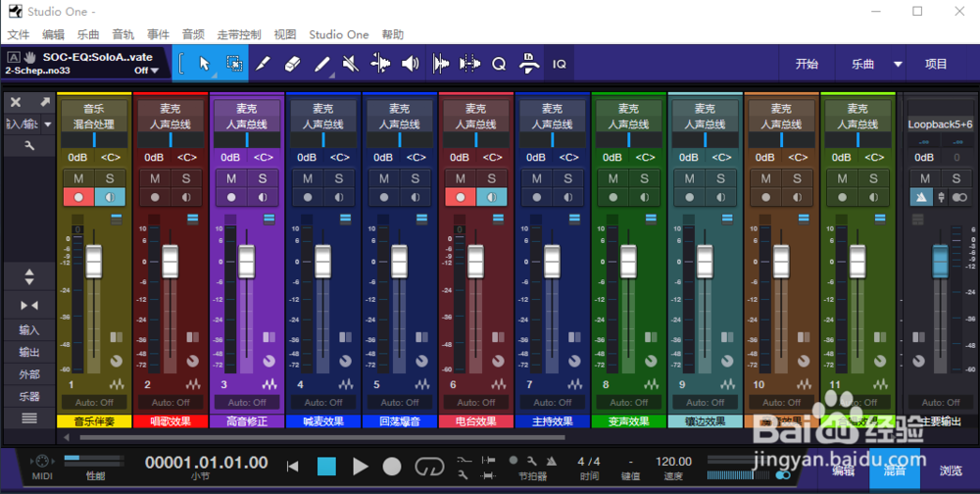Screen dimensions: 980x494
Task: Open the 乐曲 dropdown arrow at top right
Action: 898,64
